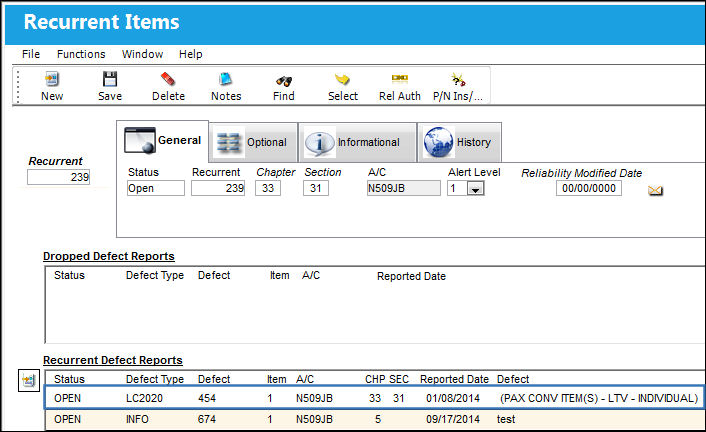Click the Reliability Modified Date field
The height and width of the screenshot is (432, 706).
589,188
